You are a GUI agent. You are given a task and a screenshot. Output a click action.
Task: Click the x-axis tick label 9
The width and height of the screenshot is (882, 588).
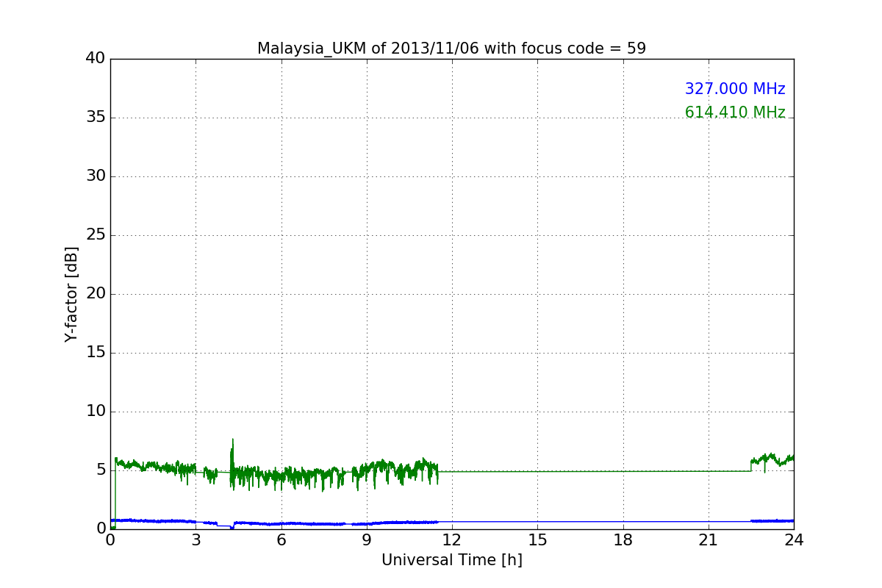pyautogui.click(x=367, y=540)
